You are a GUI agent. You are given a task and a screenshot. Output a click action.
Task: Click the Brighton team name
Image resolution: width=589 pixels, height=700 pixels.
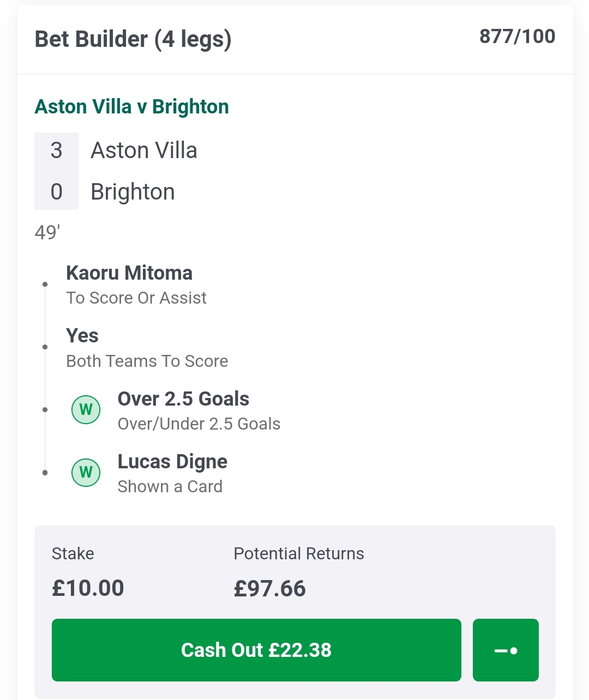[x=133, y=192]
